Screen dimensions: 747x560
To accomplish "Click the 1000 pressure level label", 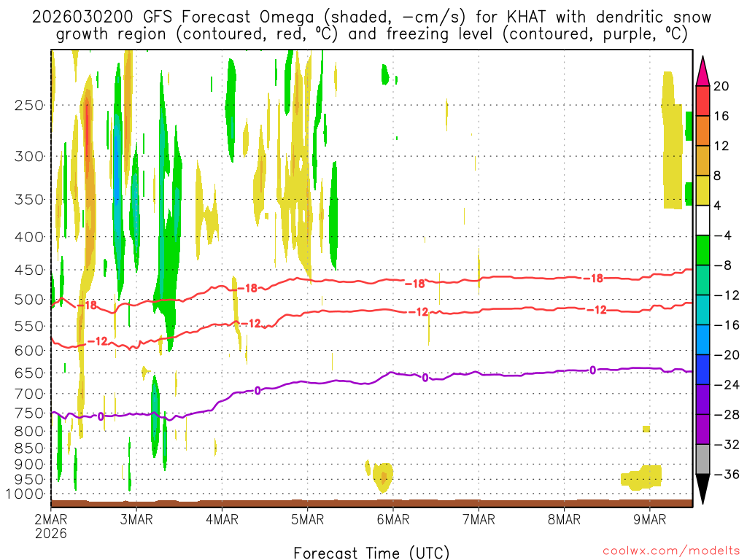I will pos(25,494).
